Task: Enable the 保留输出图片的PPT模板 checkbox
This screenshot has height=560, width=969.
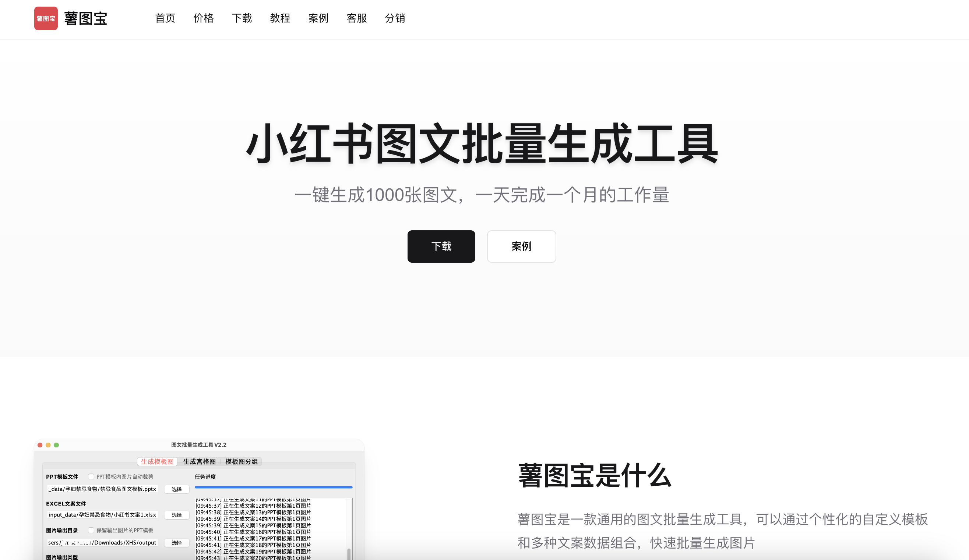Action: [91, 530]
